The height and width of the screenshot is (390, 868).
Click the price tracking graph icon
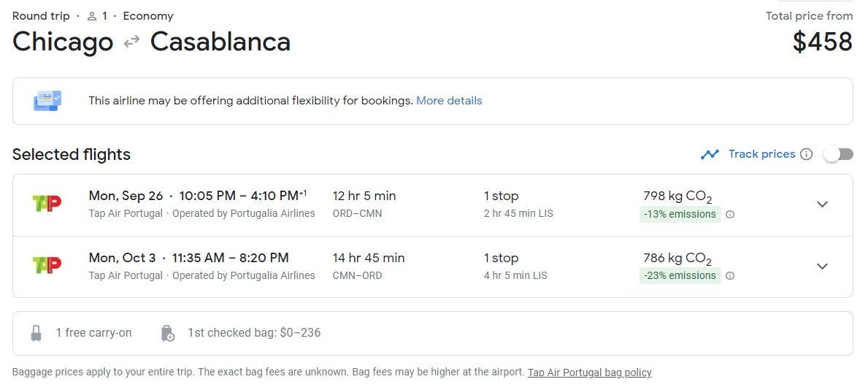(710, 154)
